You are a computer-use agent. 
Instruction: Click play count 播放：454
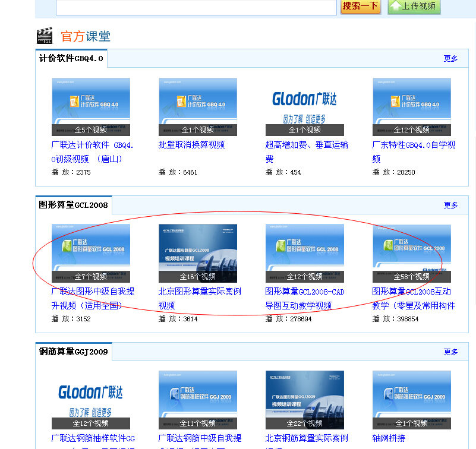click(x=283, y=172)
